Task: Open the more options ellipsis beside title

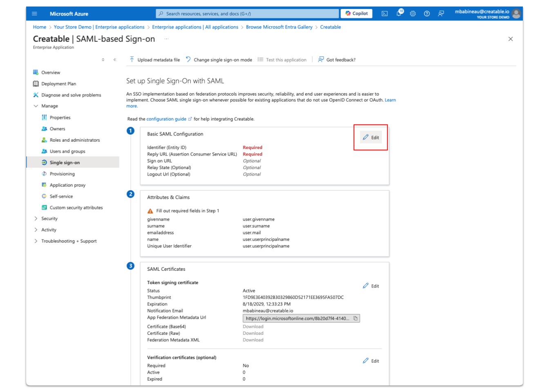Action: coord(166,39)
